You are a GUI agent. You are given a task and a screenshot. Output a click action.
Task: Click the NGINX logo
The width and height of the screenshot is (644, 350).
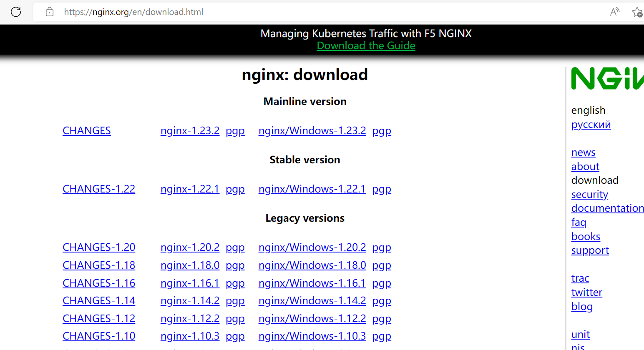[x=607, y=78]
